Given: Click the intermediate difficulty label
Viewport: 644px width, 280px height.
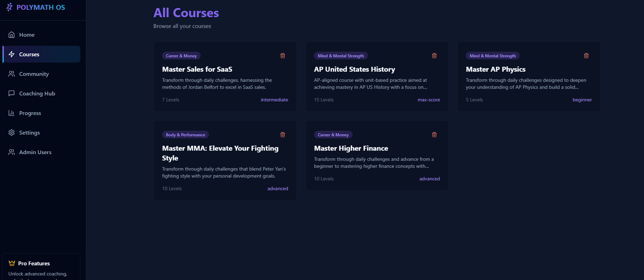Looking at the screenshot, I should click(x=274, y=100).
